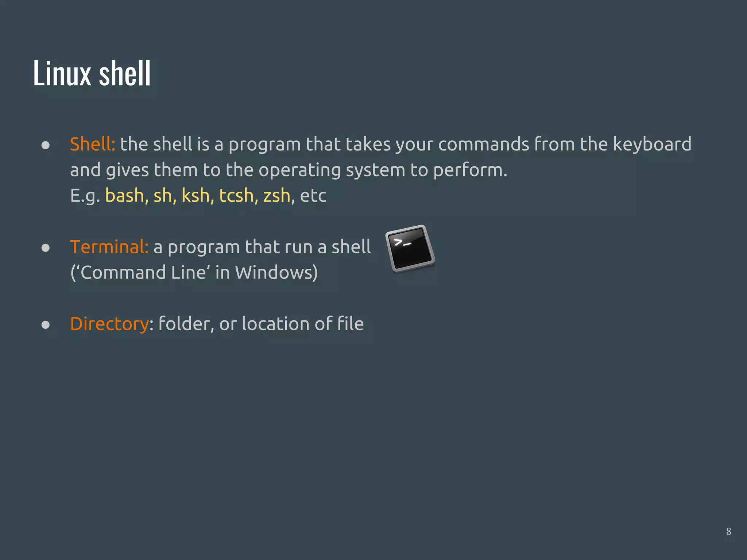747x560 pixels.
Task: Click the yellow word 'zsh'
Action: [x=277, y=196]
